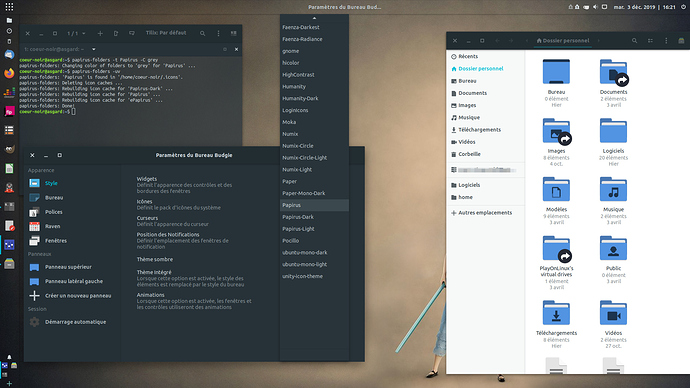Open Corbeille in the files sidebar
The image size is (690, 388).
(x=486, y=154)
